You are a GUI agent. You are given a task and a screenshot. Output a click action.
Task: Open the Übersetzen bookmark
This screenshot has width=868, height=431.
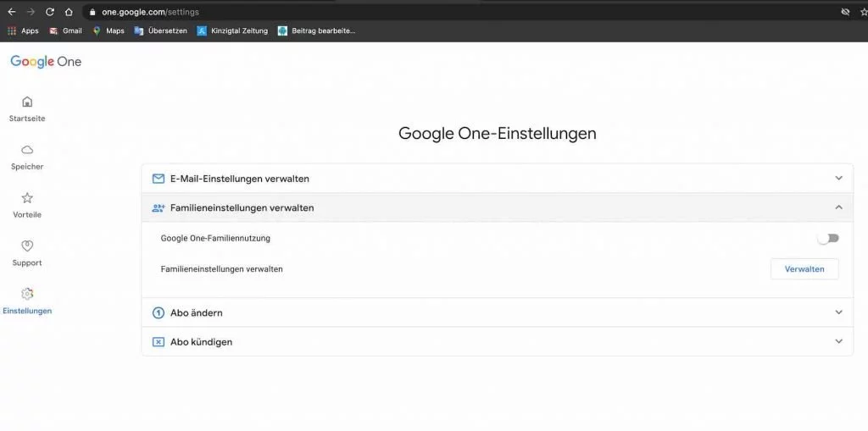(160, 31)
